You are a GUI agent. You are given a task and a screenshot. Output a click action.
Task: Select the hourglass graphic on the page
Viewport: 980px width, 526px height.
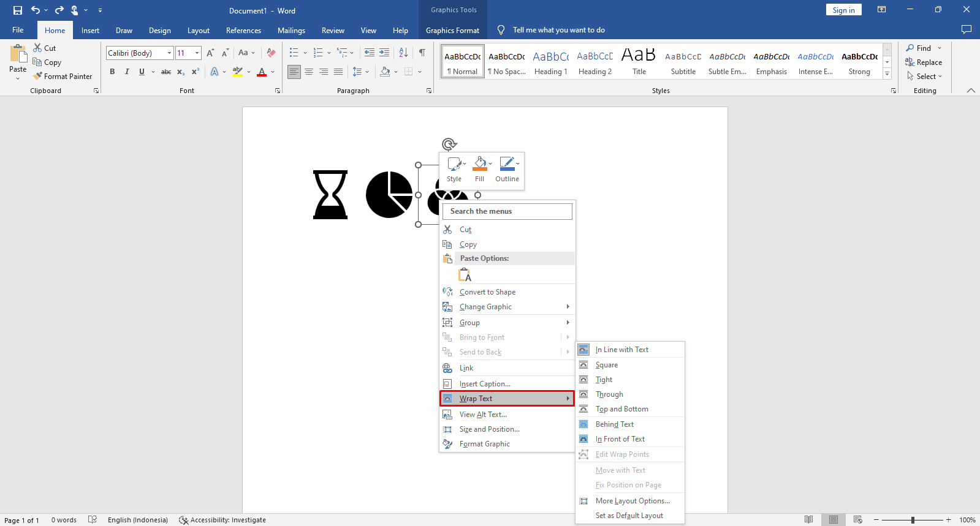click(x=330, y=195)
